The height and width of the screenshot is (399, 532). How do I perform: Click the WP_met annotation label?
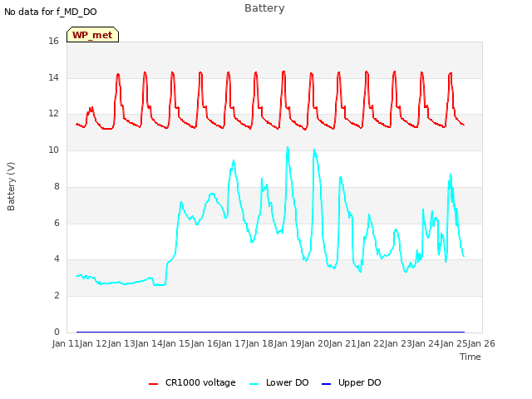click(92, 35)
